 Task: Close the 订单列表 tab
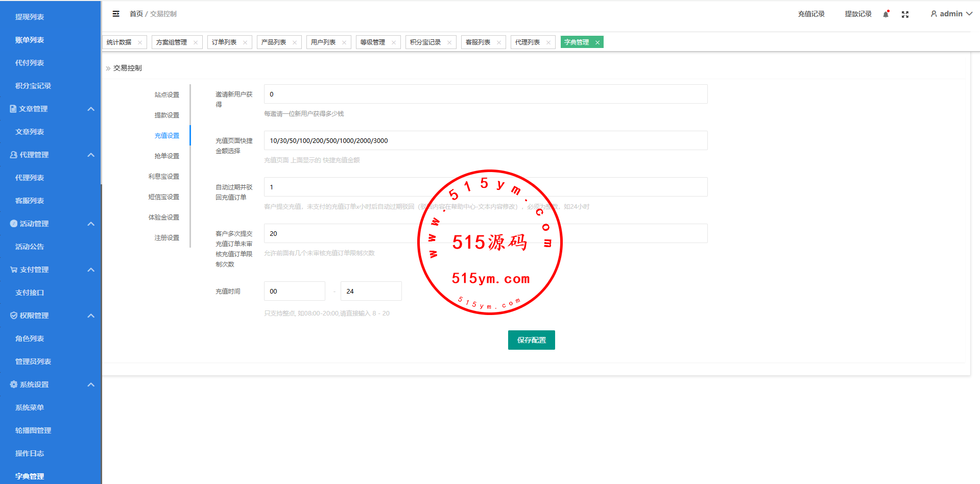pos(245,42)
